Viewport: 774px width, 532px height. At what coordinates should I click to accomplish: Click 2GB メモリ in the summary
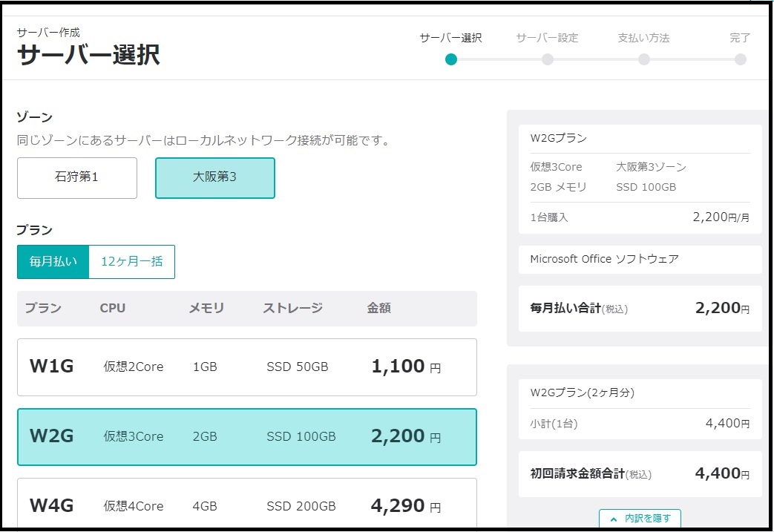pos(558,187)
